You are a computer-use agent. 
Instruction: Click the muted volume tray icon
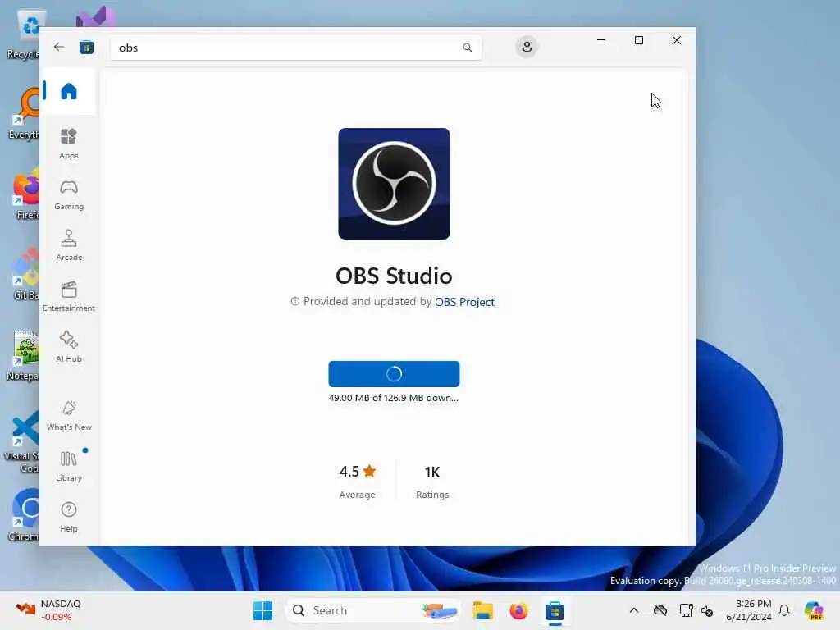707,610
